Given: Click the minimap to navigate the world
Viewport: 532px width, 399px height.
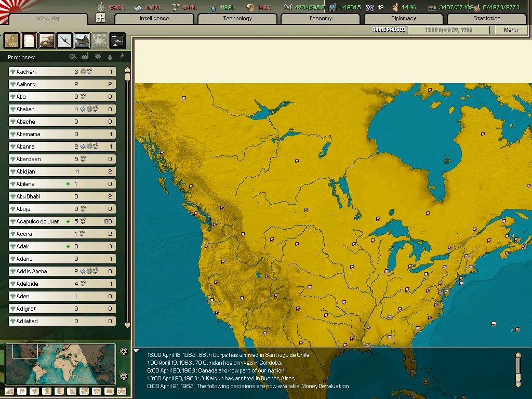Looking at the screenshot, I should tap(60, 364).
